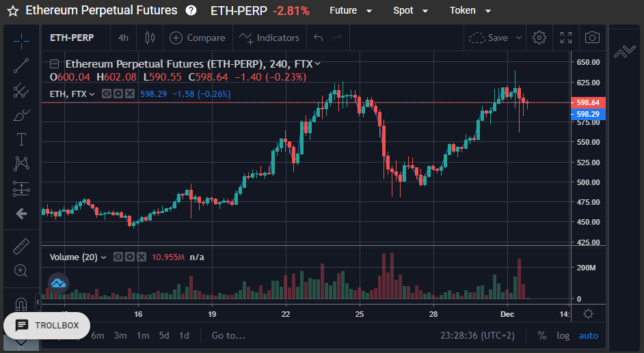Toggle percentage scale mode
644x353 pixels.
point(541,335)
